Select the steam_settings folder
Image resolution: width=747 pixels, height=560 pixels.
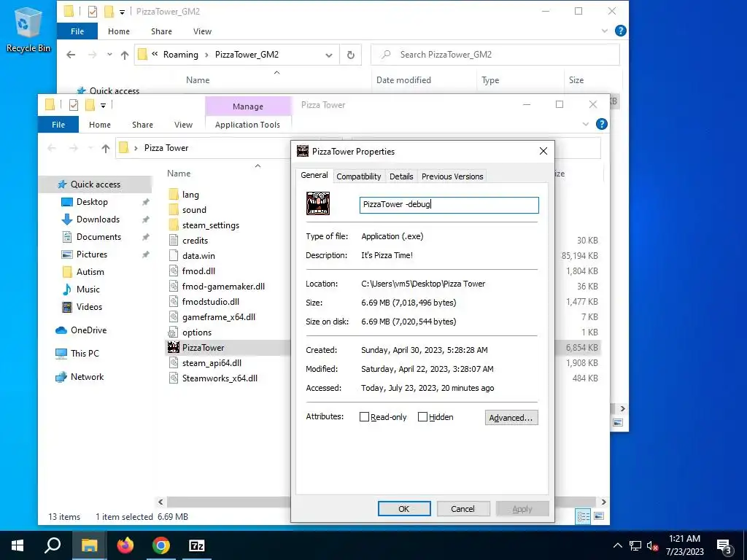tap(210, 225)
